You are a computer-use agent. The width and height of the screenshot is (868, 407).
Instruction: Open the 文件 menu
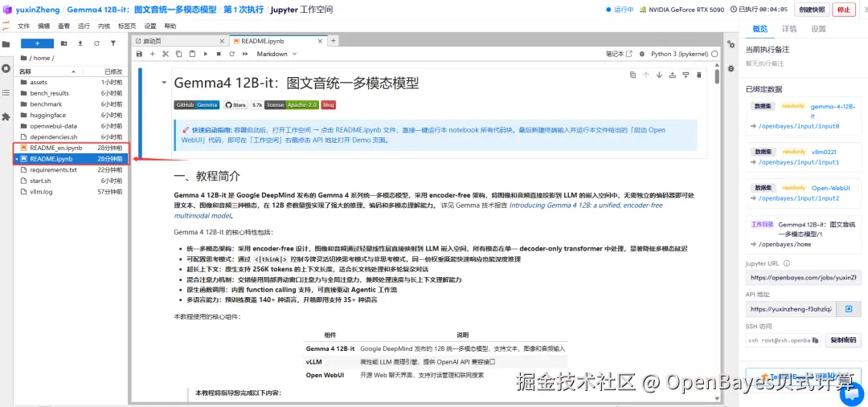click(24, 26)
